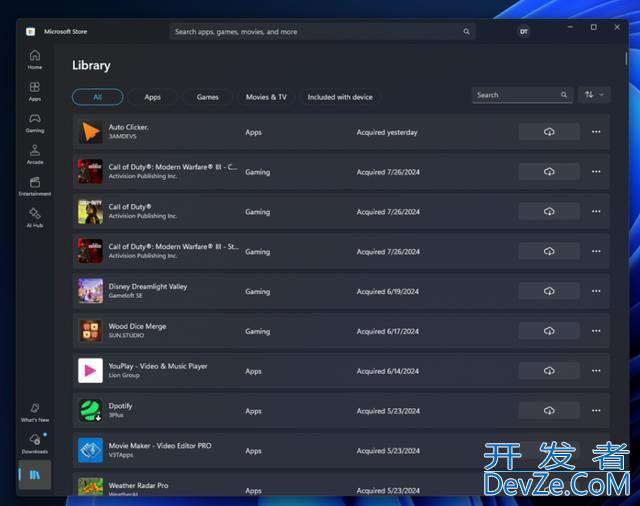640x506 pixels.
Task: Click the top search magnifier icon
Action: (x=466, y=31)
